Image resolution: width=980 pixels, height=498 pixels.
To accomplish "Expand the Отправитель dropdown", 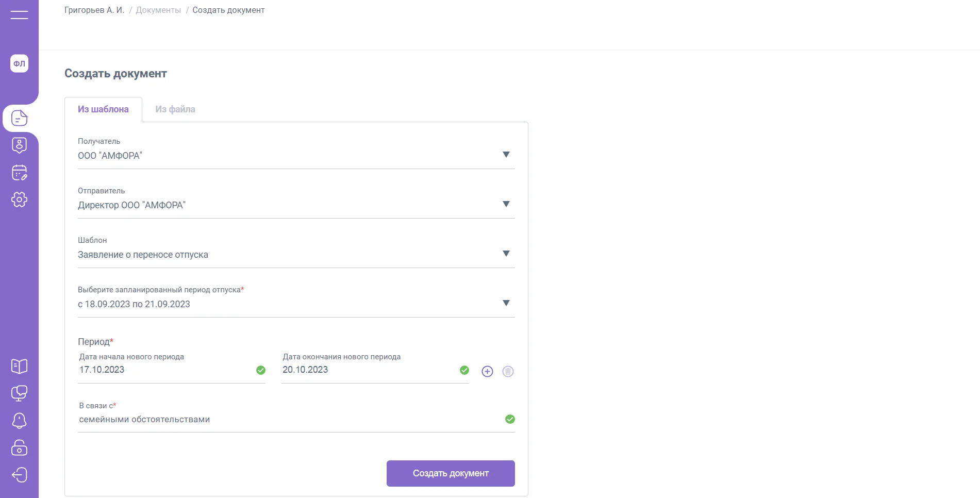I will click(506, 204).
